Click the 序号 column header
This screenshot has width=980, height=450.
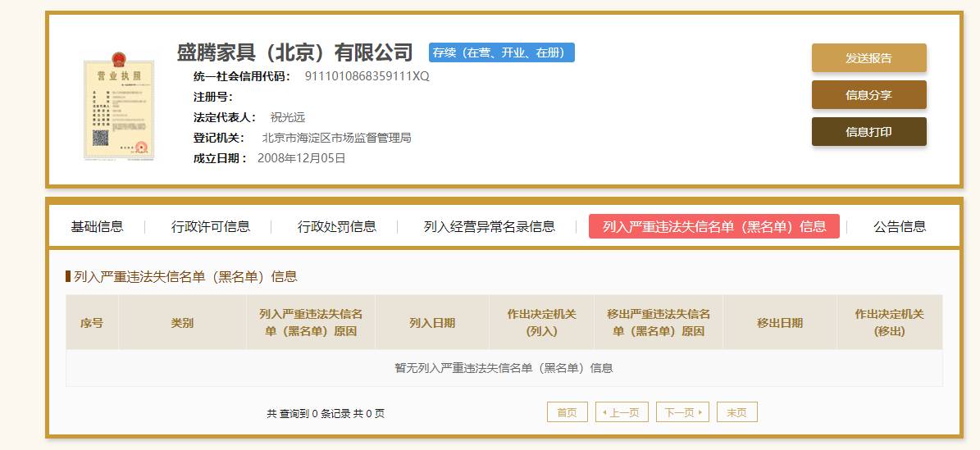tap(92, 322)
